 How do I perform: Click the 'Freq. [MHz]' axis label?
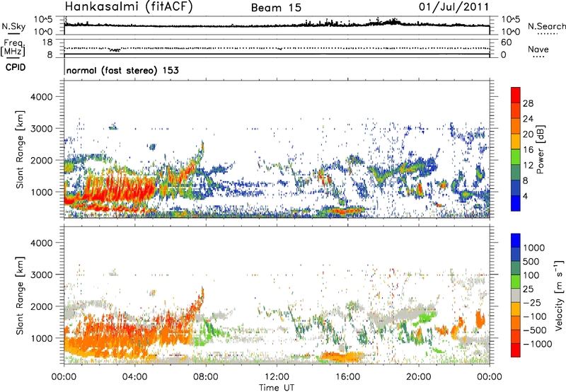coord(13,48)
